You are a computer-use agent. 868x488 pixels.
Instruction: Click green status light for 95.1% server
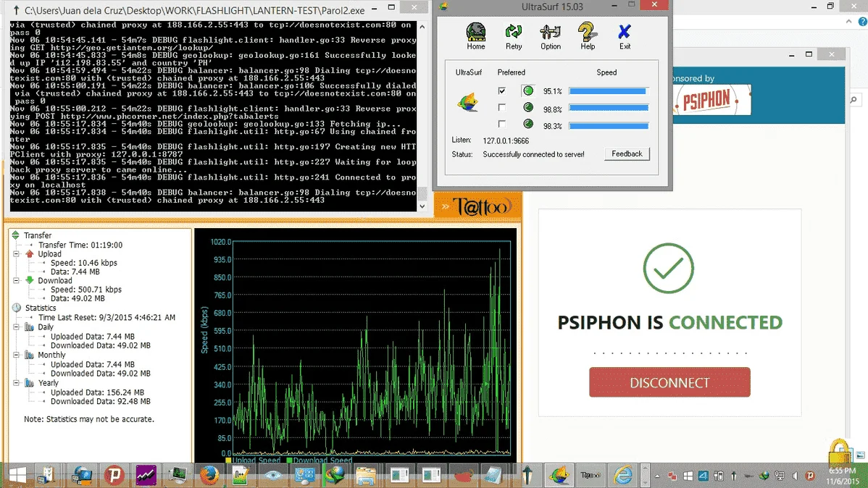pos(528,91)
